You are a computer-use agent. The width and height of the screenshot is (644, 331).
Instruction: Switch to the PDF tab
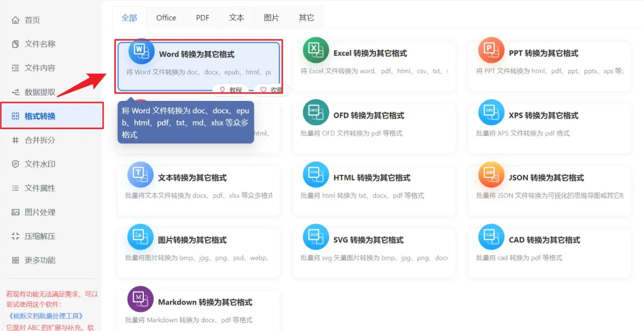pyautogui.click(x=203, y=17)
